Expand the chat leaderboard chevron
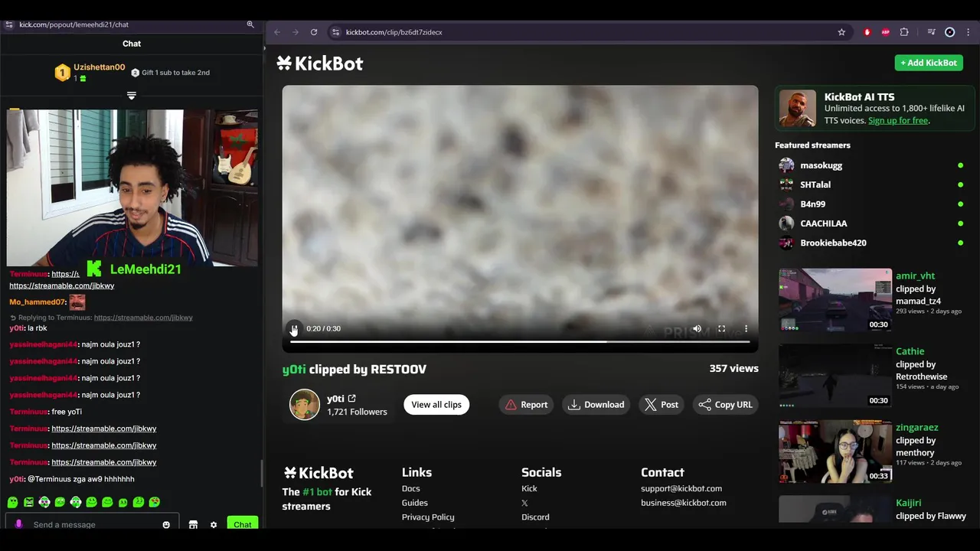 click(x=132, y=96)
